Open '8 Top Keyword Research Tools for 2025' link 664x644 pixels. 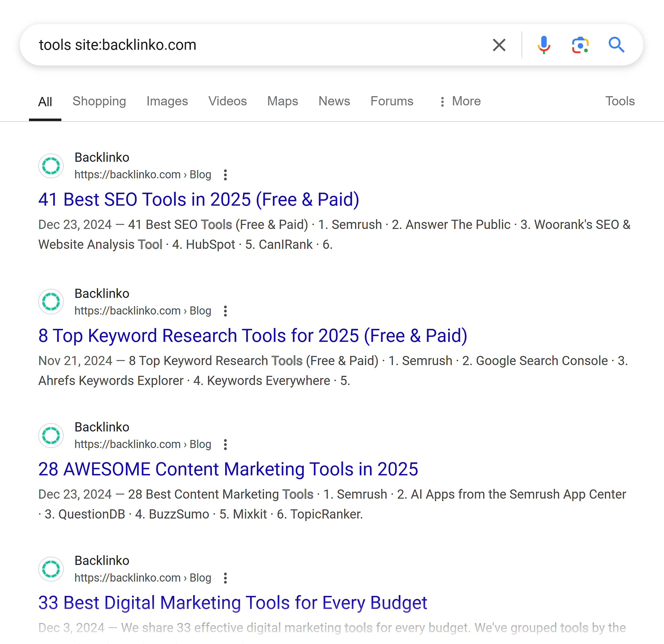coord(253,336)
